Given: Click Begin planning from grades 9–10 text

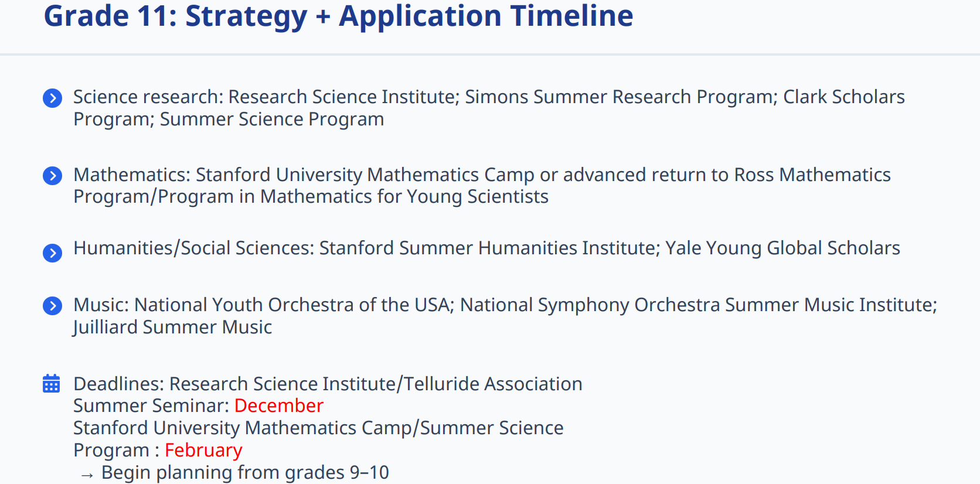Looking at the screenshot, I should point(245,472).
